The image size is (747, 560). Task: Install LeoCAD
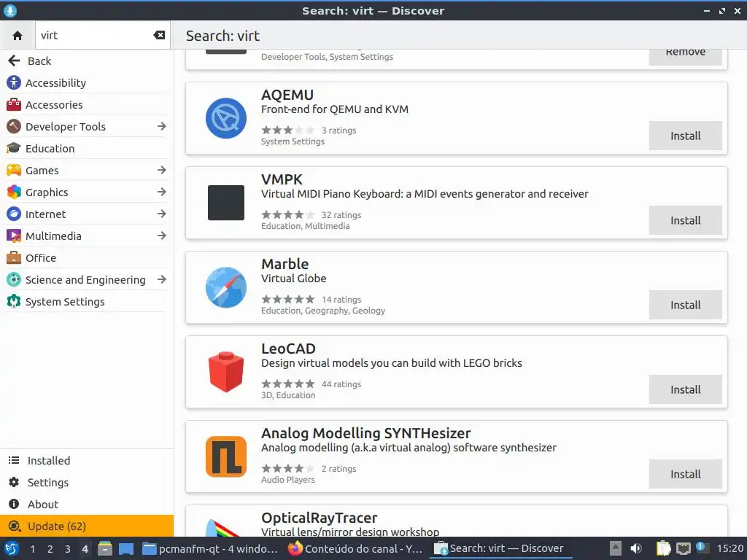click(685, 389)
